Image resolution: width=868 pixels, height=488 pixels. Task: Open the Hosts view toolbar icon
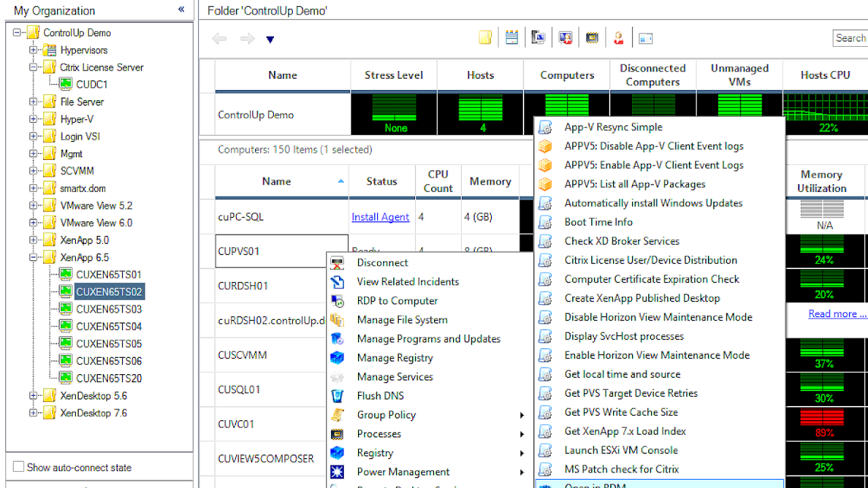pos(512,38)
